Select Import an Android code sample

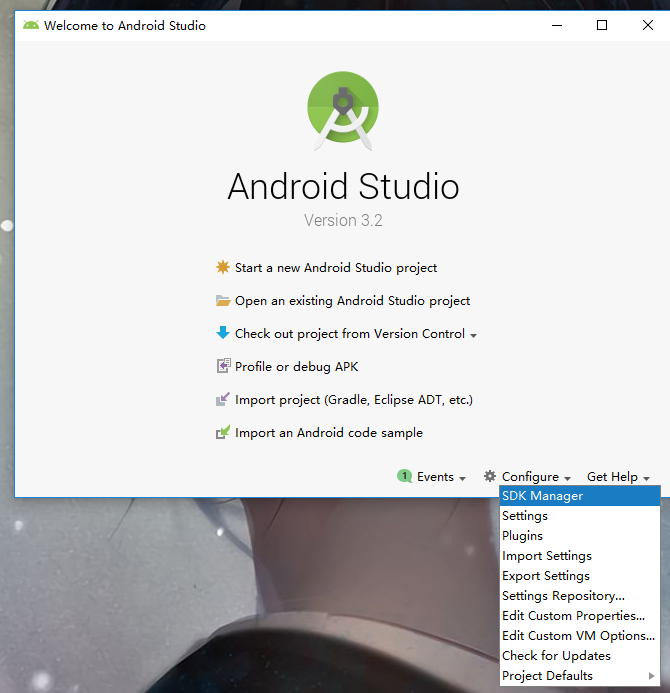click(x=329, y=433)
